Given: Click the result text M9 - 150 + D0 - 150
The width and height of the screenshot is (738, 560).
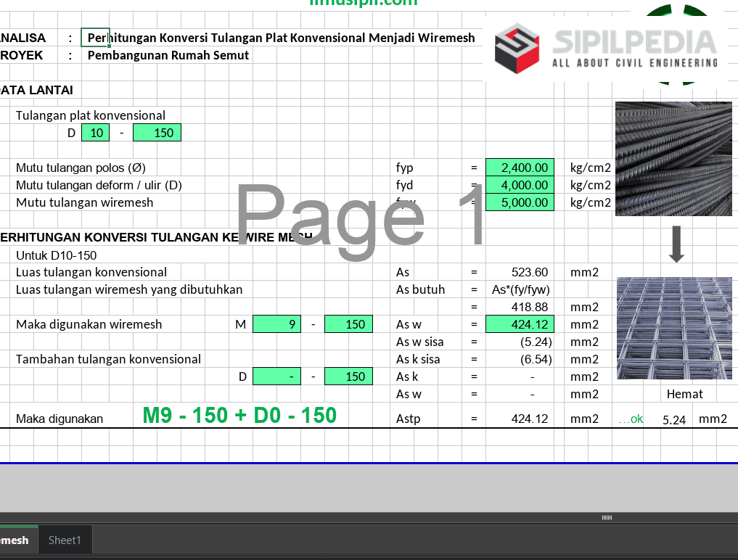Looking at the screenshot, I should tap(239, 415).
